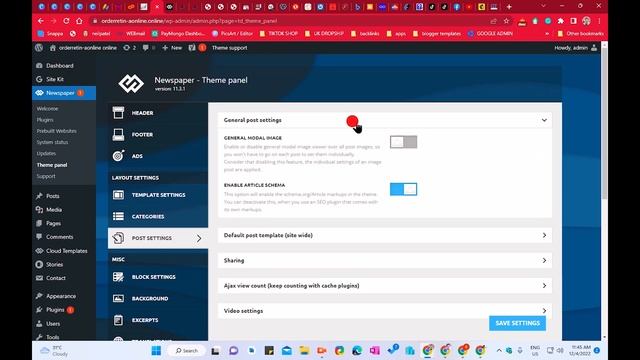Expand the Sharing section
This screenshot has height=360, width=640.
point(384,260)
